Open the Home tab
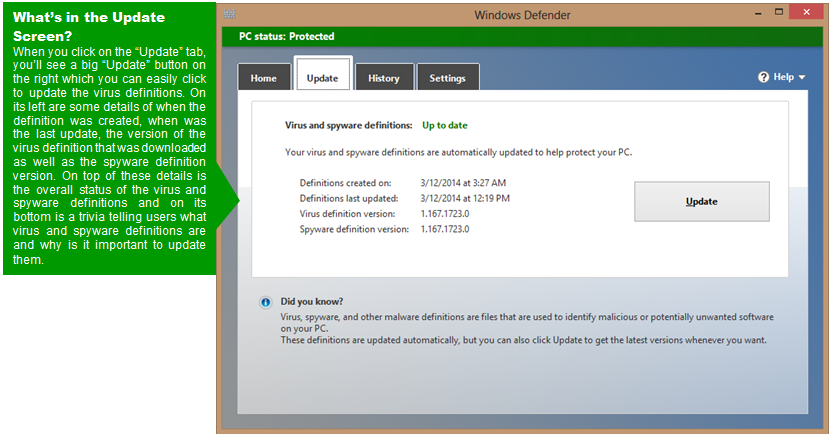Screen dimensions: 831x437 click(264, 78)
